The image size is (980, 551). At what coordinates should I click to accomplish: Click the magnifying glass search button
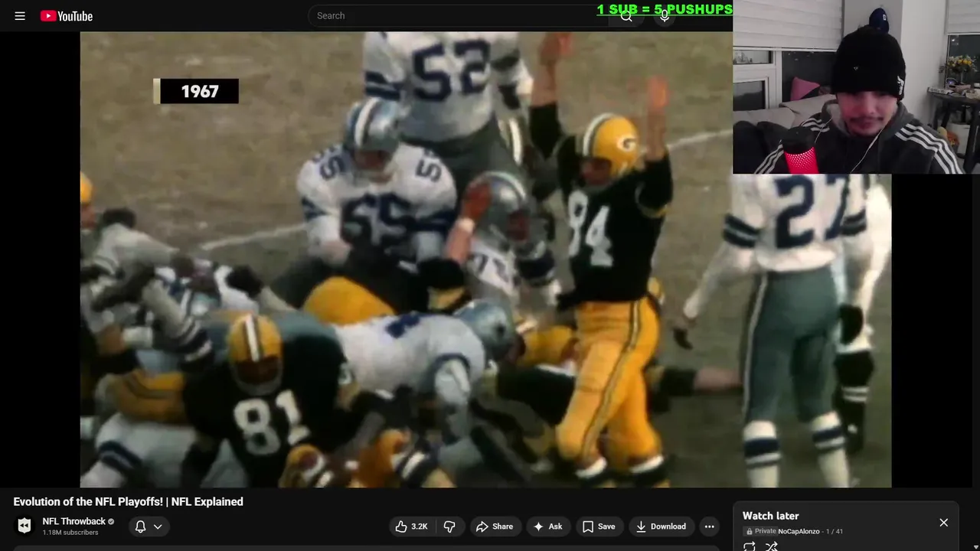[x=627, y=15]
